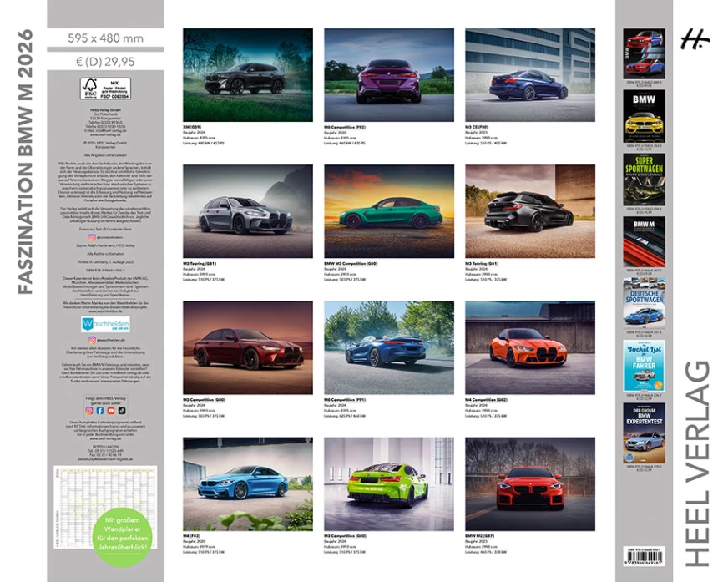Open the XM (G09) car photo
The image size is (728, 582).
pyautogui.click(x=247, y=75)
